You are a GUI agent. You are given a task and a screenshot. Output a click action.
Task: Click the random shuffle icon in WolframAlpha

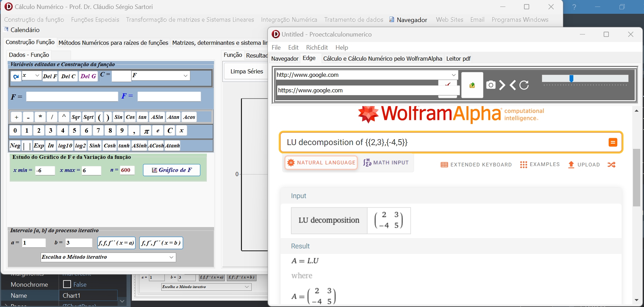612,165
